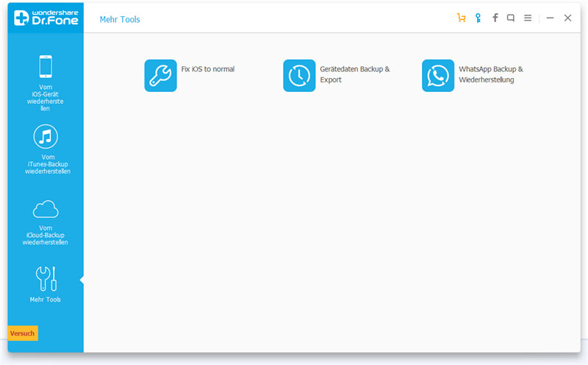Open the Gerätedaten Backup & Export clock icon
This screenshot has width=588, height=365.
tap(299, 76)
